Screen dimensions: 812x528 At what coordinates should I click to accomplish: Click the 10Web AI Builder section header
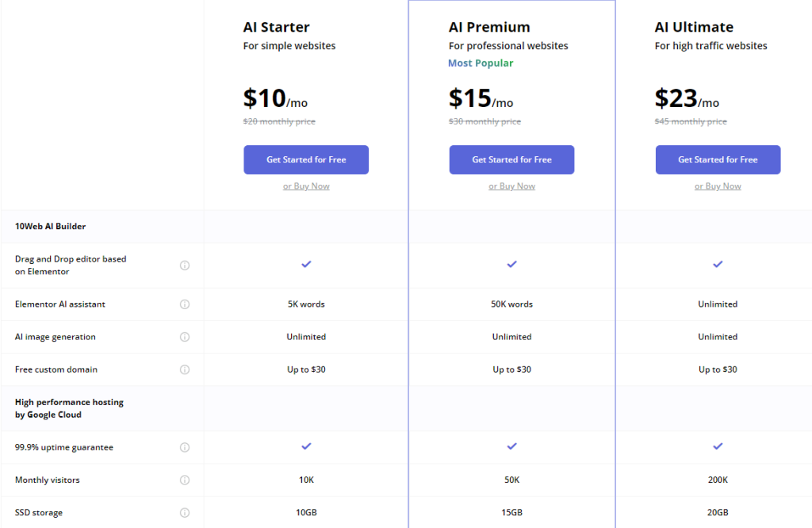pos(50,227)
